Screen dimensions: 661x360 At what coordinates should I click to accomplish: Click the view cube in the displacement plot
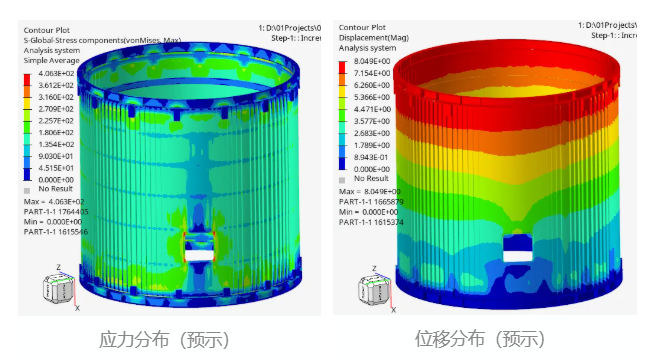point(373,290)
